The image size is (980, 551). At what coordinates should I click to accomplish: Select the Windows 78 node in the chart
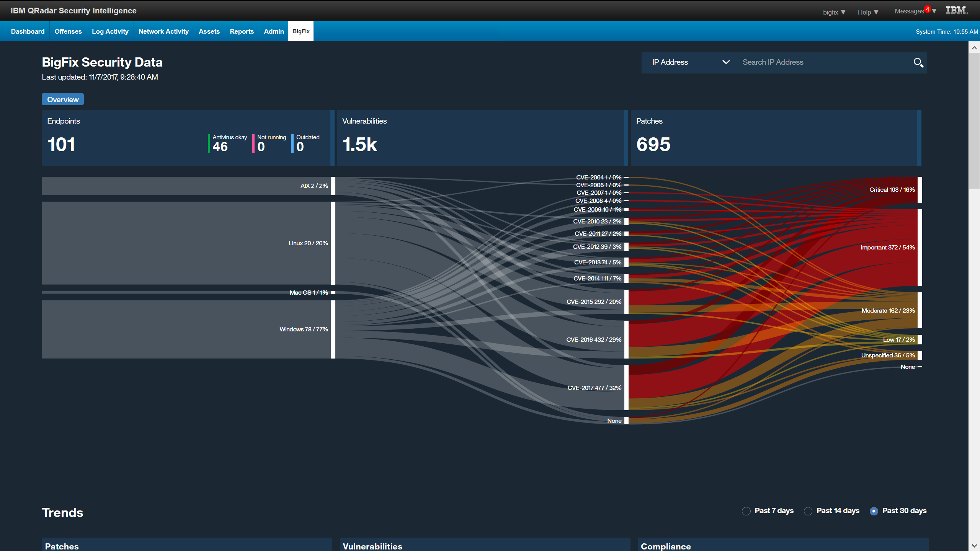pos(333,329)
